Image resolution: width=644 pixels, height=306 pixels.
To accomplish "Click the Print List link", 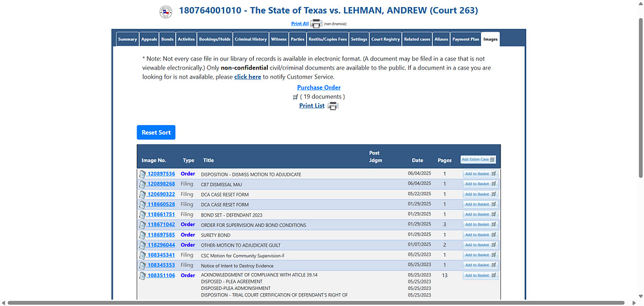I will click(x=312, y=106).
